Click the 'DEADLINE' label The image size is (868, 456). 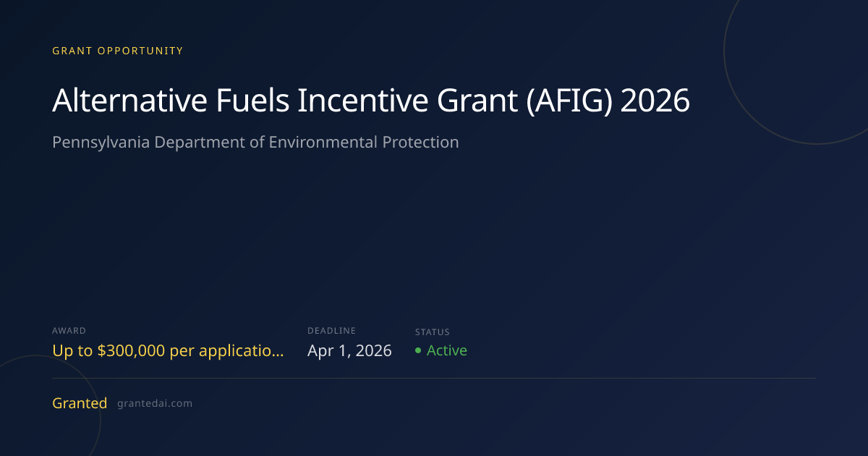(331, 331)
